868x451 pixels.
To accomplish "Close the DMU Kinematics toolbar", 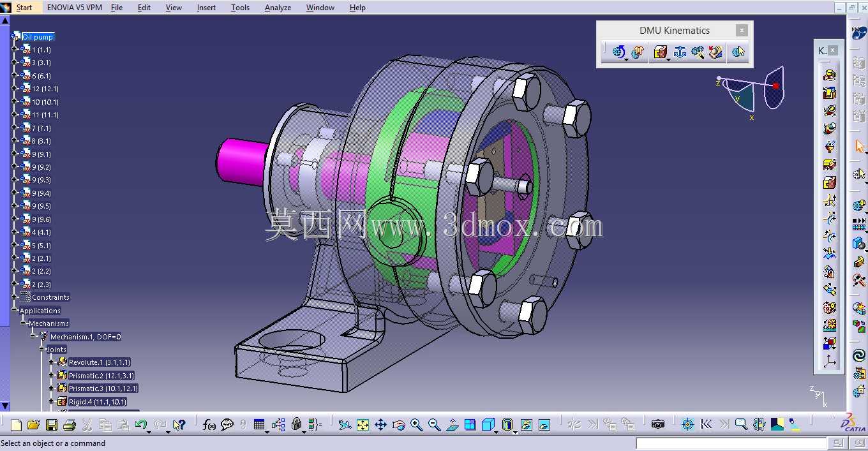I will click(x=741, y=30).
